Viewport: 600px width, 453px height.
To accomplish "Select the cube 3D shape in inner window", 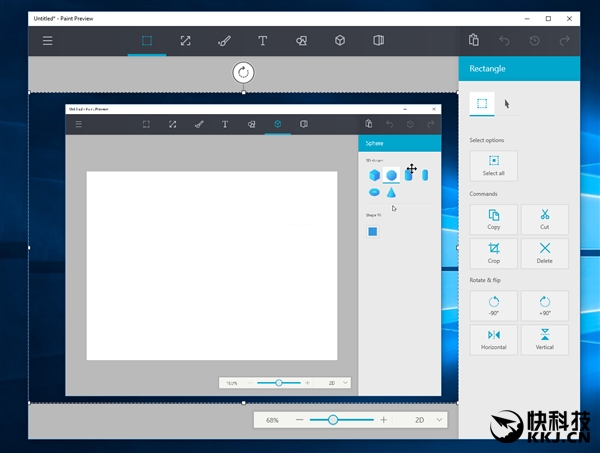I will tap(374, 175).
